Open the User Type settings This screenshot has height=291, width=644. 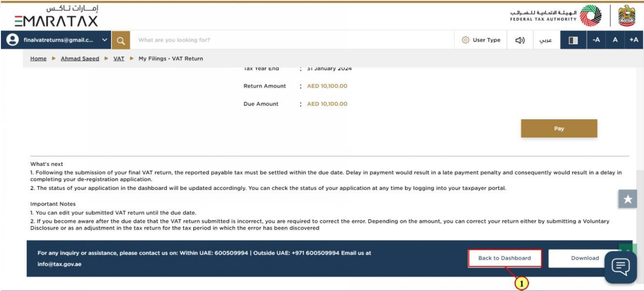coord(481,40)
